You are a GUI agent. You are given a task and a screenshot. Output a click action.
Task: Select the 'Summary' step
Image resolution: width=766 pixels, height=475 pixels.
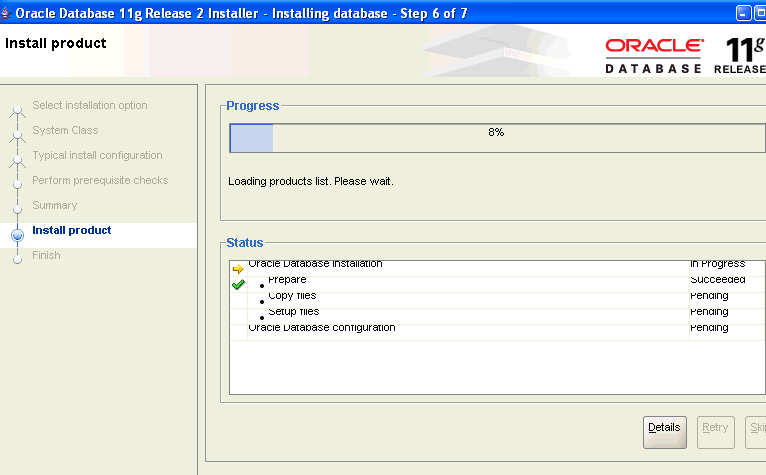[55, 205]
